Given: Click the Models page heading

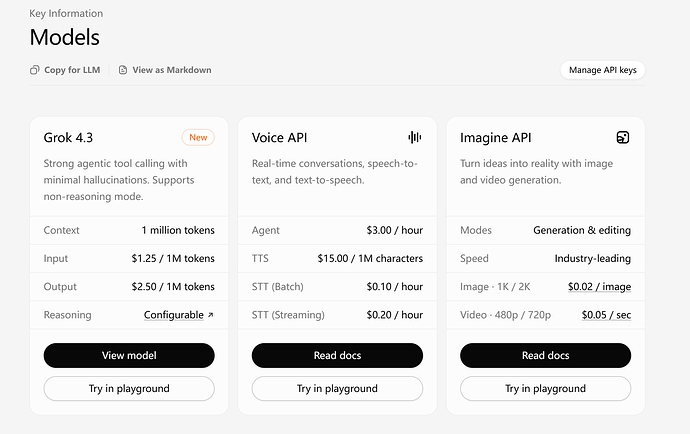Looking at the screenshot, I should point(65,37).
